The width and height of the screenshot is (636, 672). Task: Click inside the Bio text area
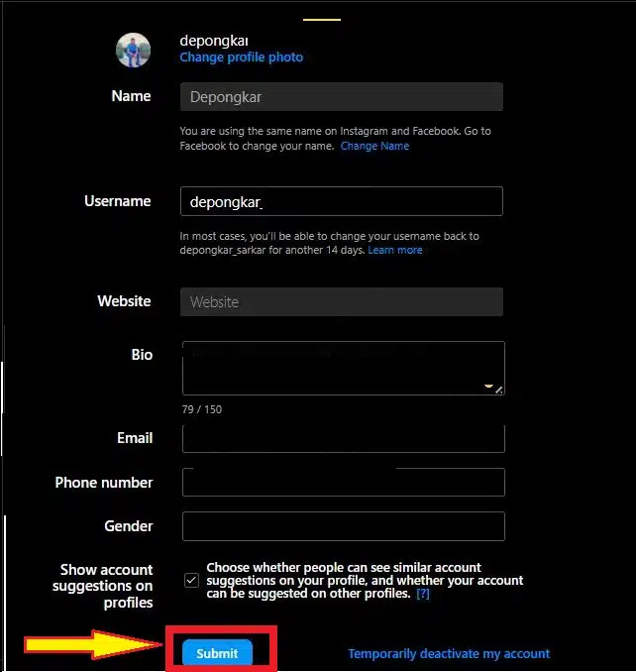(341, 368)
